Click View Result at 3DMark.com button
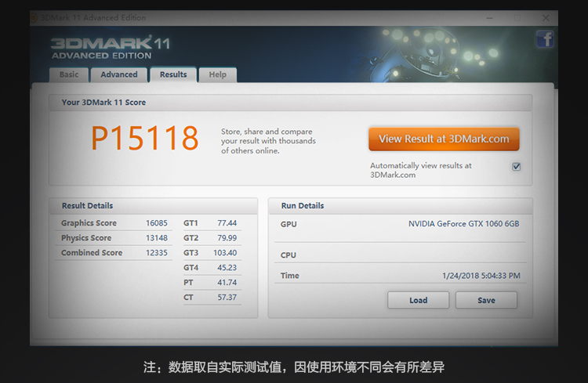 coord(444,139)
